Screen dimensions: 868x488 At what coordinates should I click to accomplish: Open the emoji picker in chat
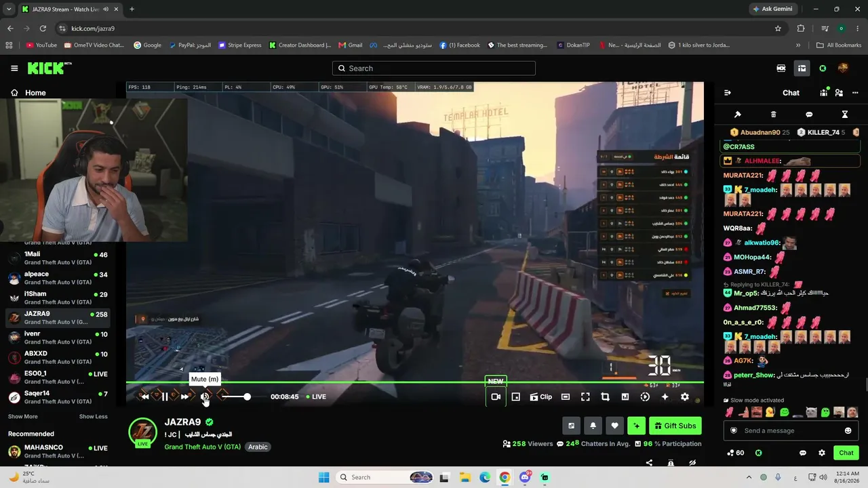[x=848, y=430]
